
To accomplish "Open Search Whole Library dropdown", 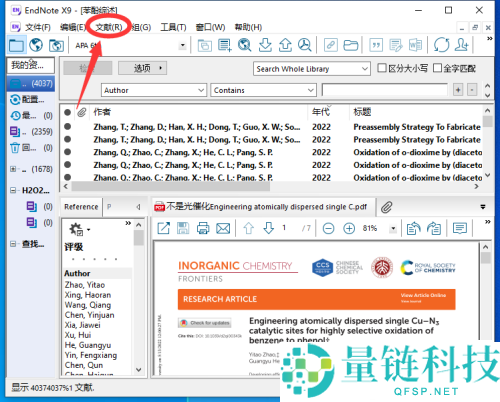I will click(365, 69).
